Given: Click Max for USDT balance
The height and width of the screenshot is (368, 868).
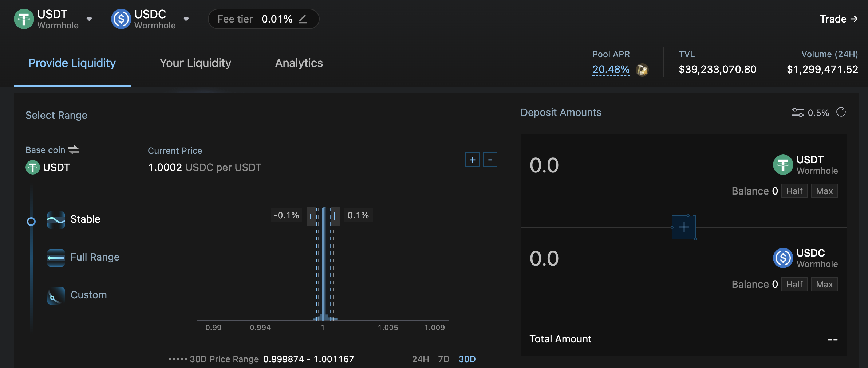Looking at the screenshot, I should pyautogui.click(x=824, y=191).
